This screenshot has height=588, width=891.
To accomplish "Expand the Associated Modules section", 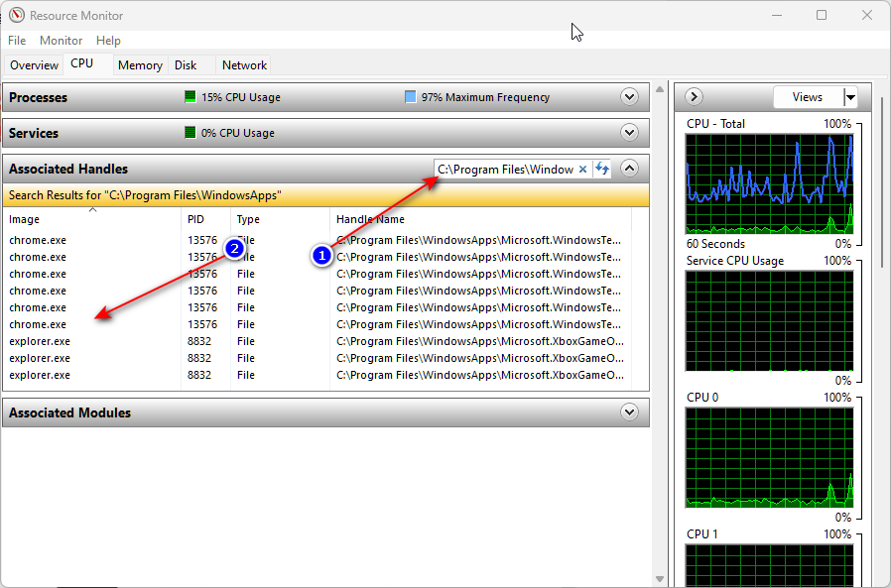I will pyautogui.click(x=629, y=412).
